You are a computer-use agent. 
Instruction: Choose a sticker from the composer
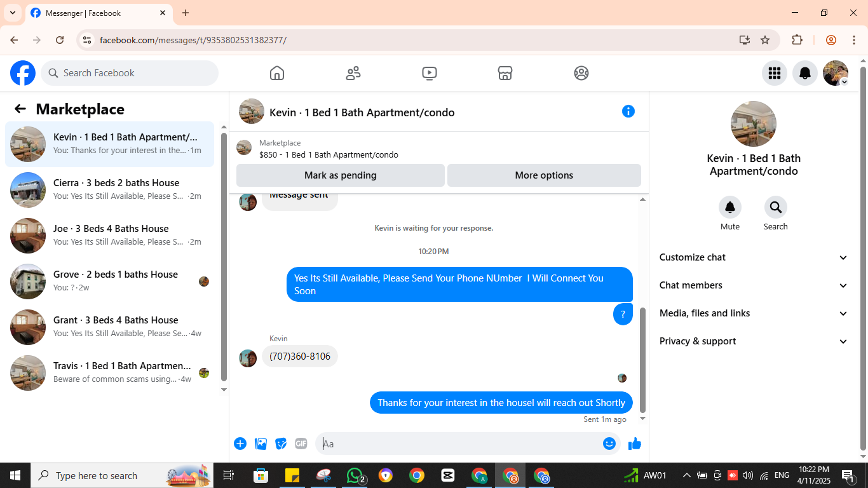tap(281, 444)
